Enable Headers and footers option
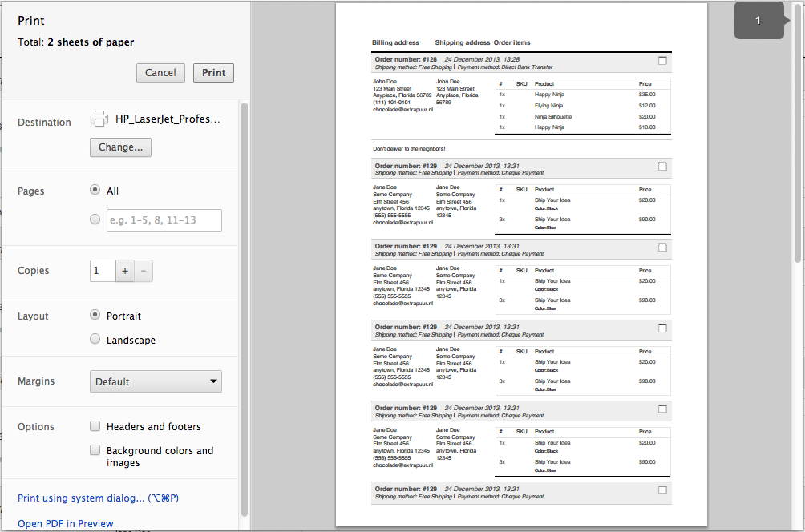Viewport: 805px width, 532px height. [x=95, y=427]
